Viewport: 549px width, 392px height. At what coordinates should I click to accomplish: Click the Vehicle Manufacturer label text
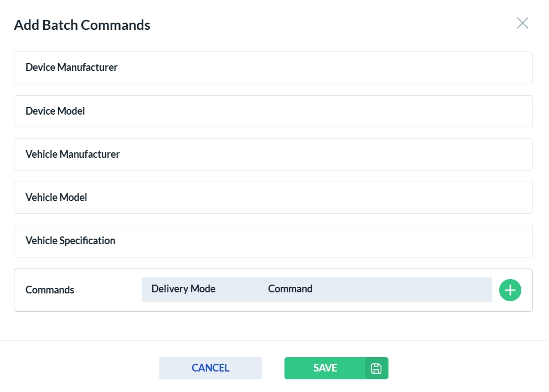coord(72,154)
